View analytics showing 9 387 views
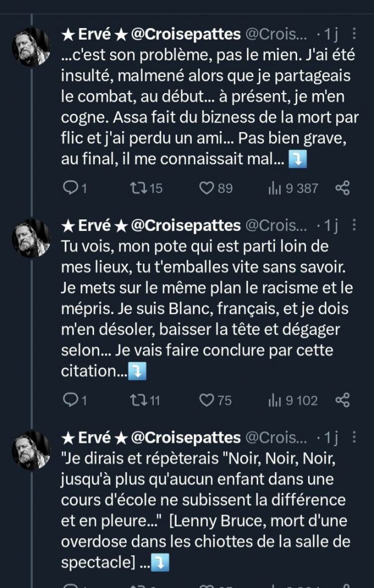This screenshot has height=588, width=374. point(293,188)
